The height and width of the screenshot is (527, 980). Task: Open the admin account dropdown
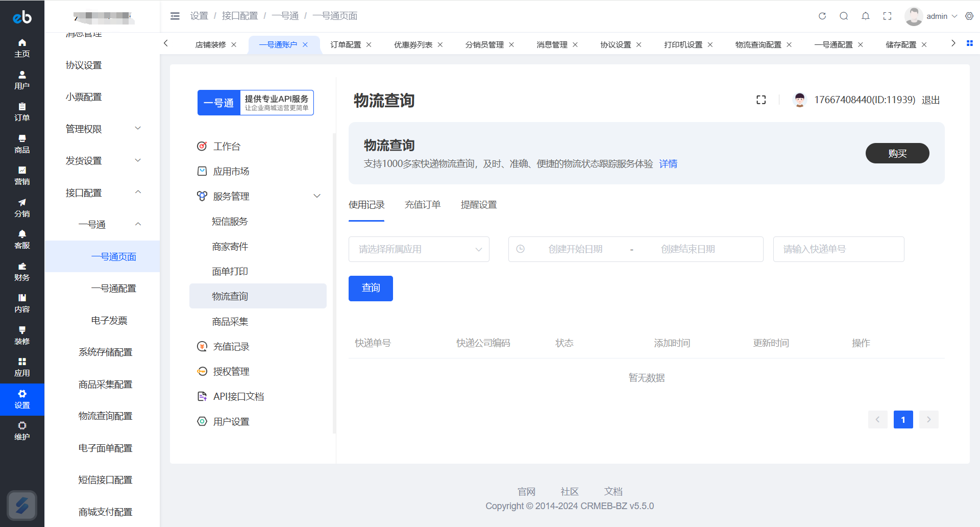pos(931,16)
